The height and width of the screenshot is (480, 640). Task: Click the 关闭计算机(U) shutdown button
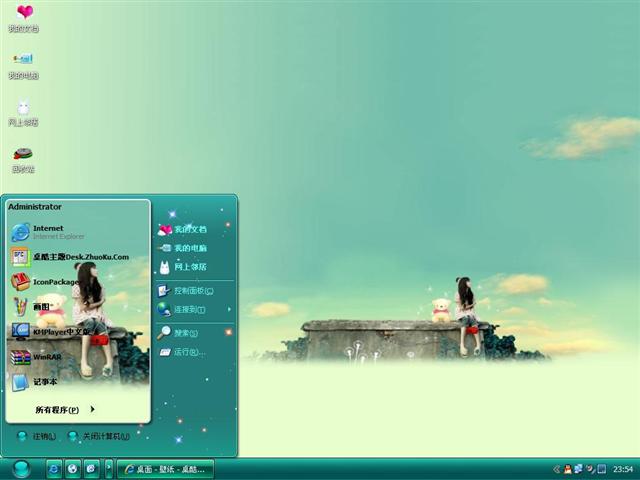99,436
